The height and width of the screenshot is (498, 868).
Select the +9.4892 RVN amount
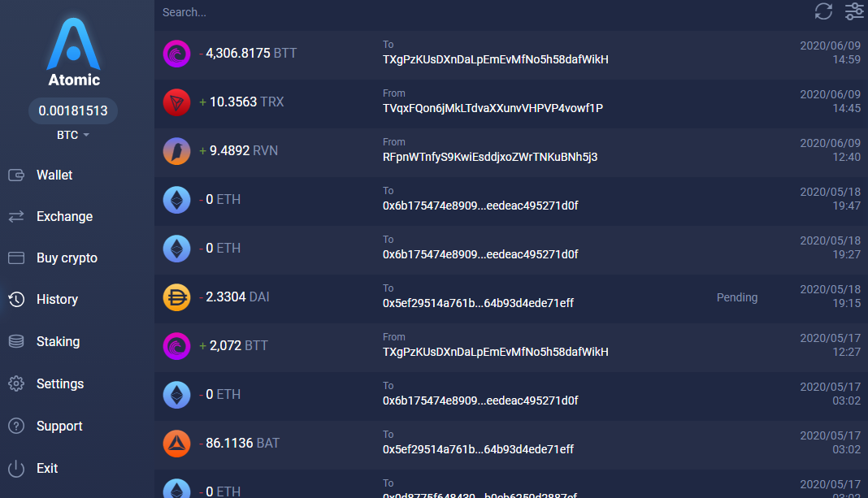(239, 150)
